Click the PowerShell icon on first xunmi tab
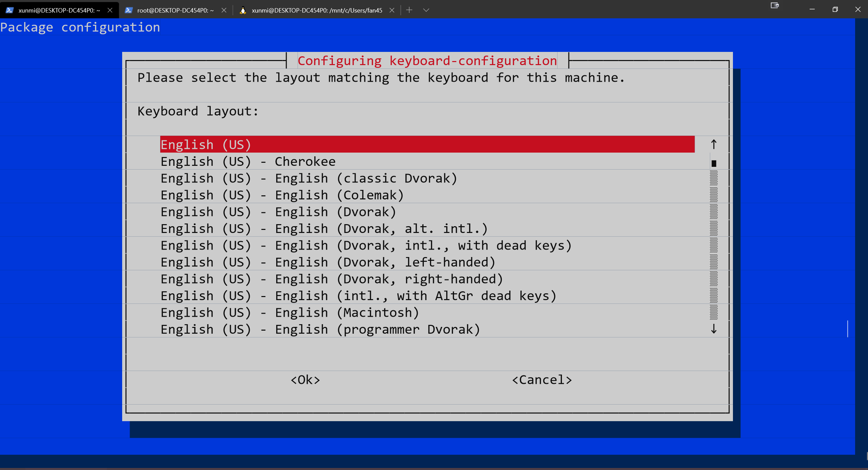Viewport: 868px width, 470px height. click(10, 10)
